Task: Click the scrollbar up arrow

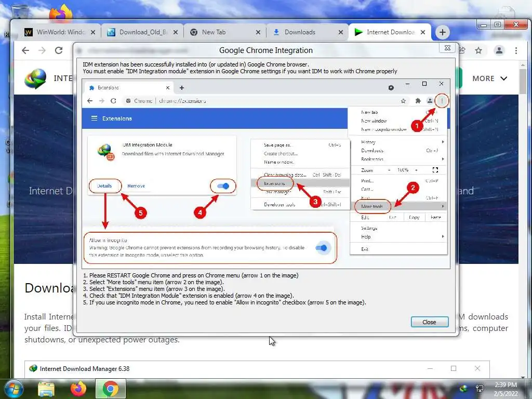Action: pos(523,65)
